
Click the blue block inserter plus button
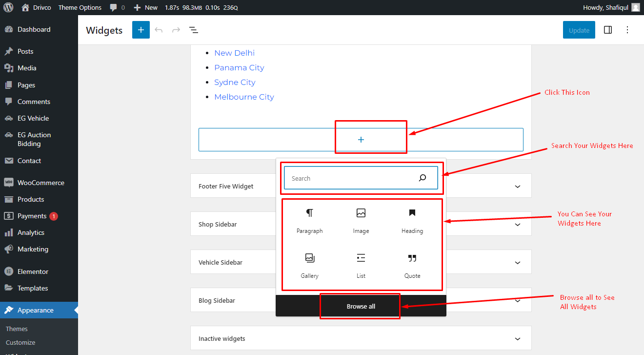point(141,30)
